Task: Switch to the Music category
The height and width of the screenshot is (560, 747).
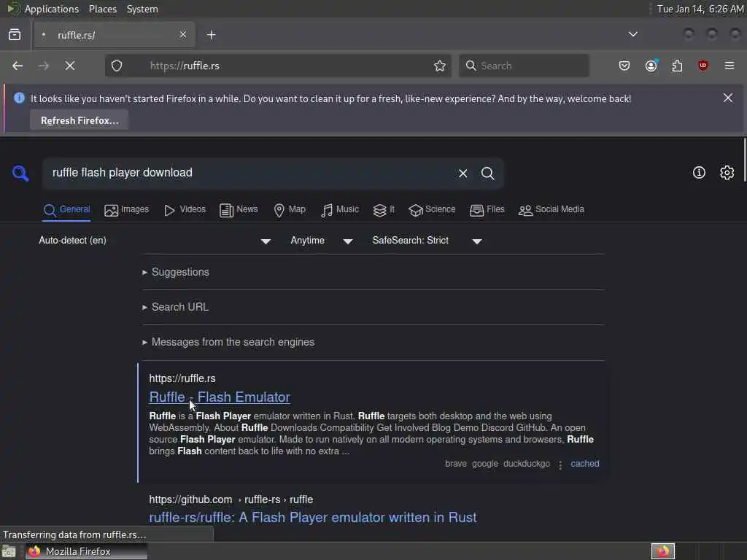Action: pos(340,209)
